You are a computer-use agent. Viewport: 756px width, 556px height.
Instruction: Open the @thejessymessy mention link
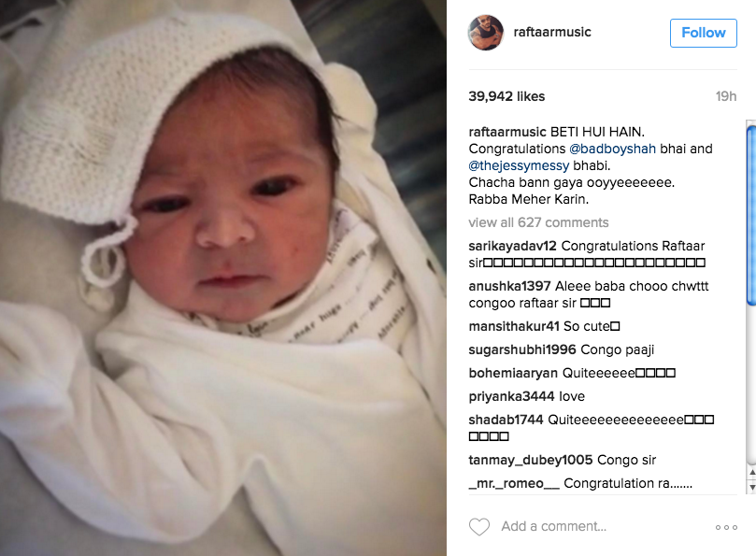coord(519,165)
